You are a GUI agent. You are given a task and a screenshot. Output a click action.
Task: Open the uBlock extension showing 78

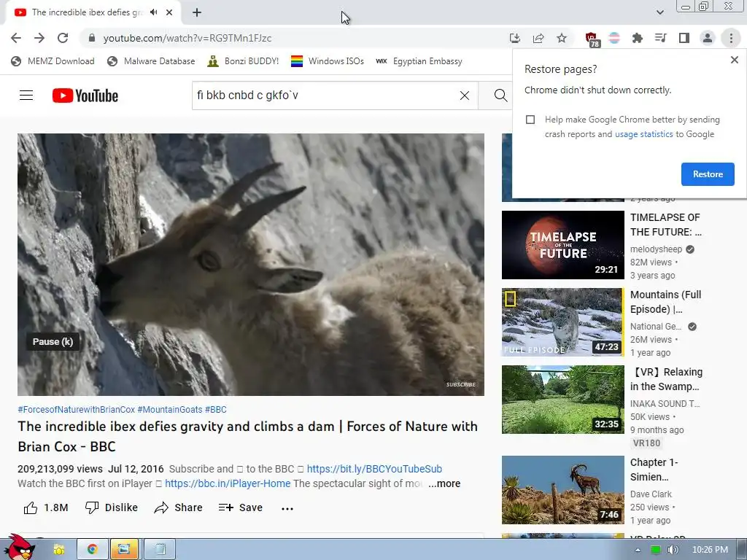pyautogui.click(x=592, y=39)
